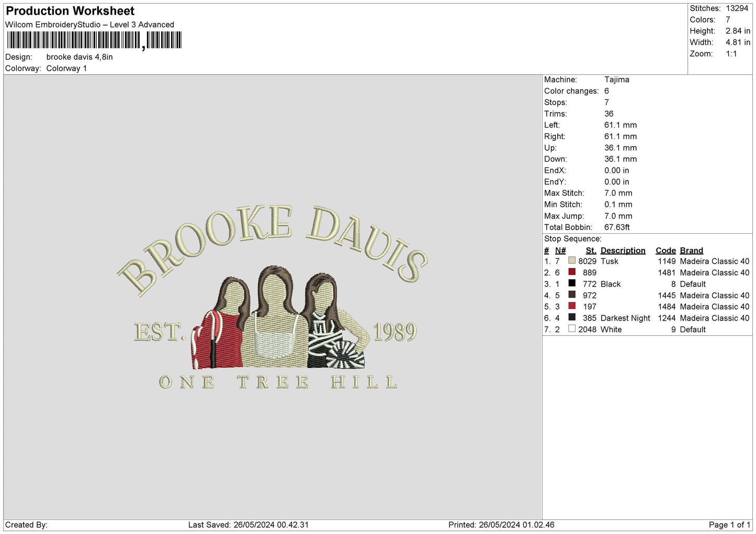
Task: Click the 'Page 1 of 1' indicator
Action: pyautogui.click(x=729, y=525)
